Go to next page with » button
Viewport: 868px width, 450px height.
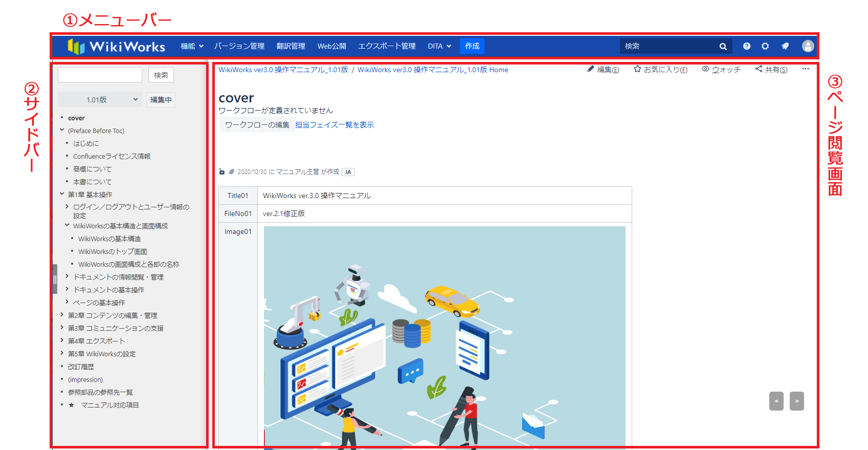click(796, 401)
